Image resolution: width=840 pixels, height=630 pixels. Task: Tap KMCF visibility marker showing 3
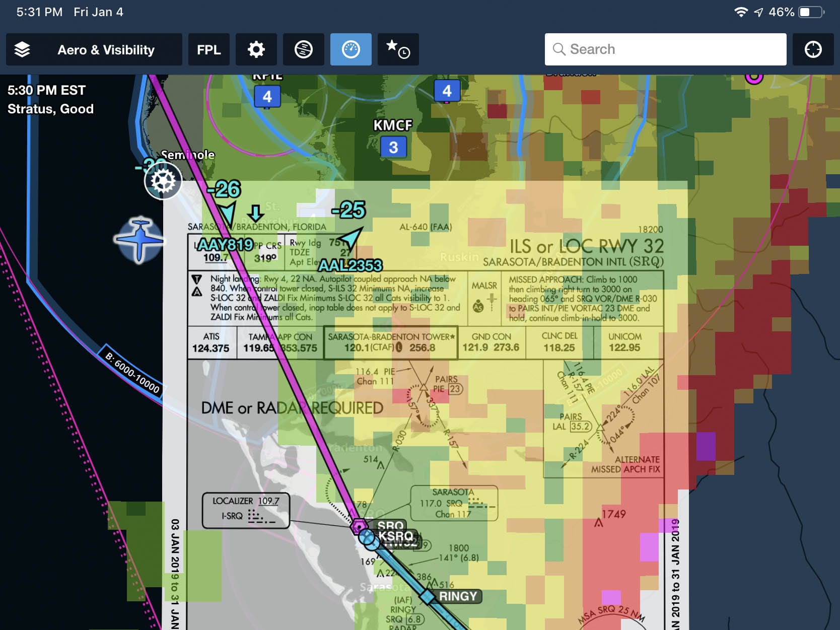tap(393, 148)
